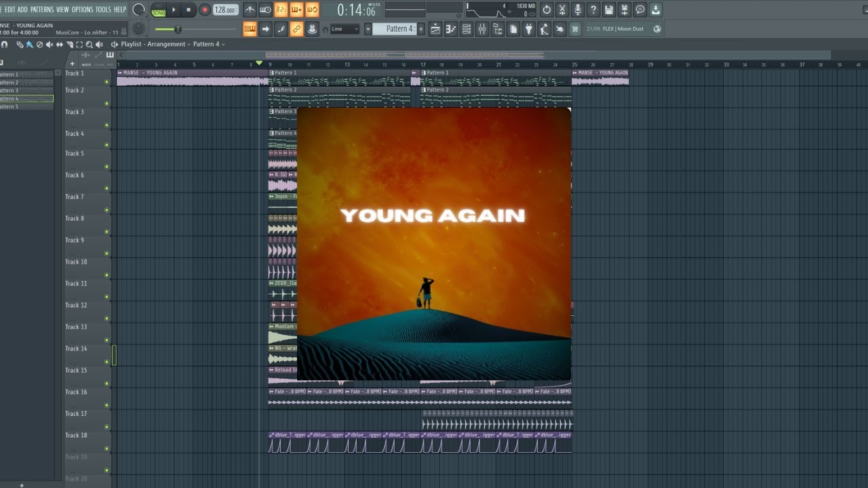Open the VIEW menu
This screenshot has width=868, height=488.
point(62,9)
